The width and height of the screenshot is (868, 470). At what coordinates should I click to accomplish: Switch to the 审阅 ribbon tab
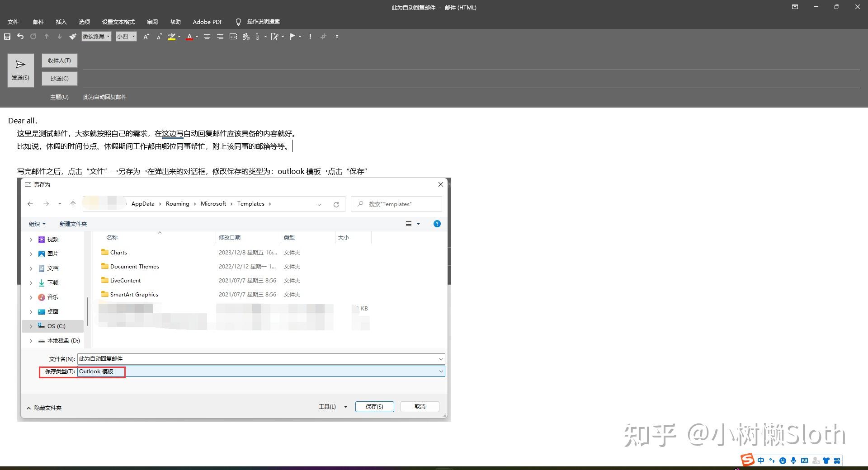[x=152, y=22]
